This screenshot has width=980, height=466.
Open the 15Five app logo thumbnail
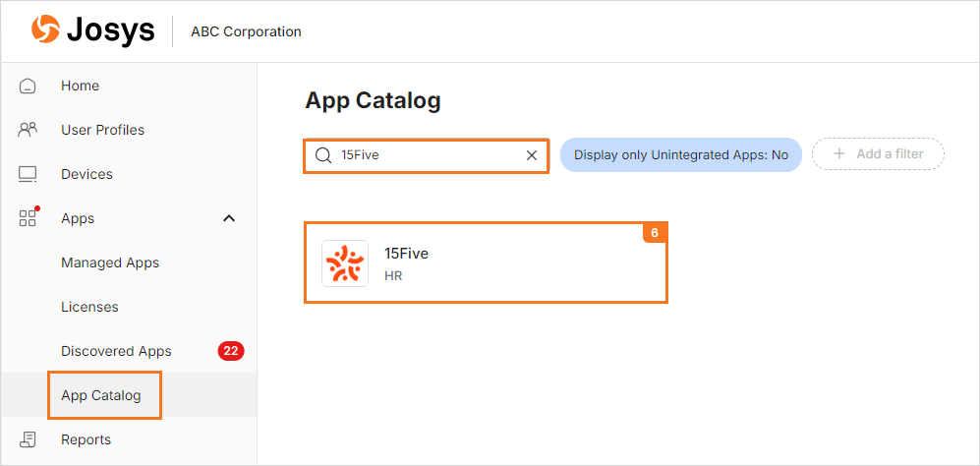[345, 263]
